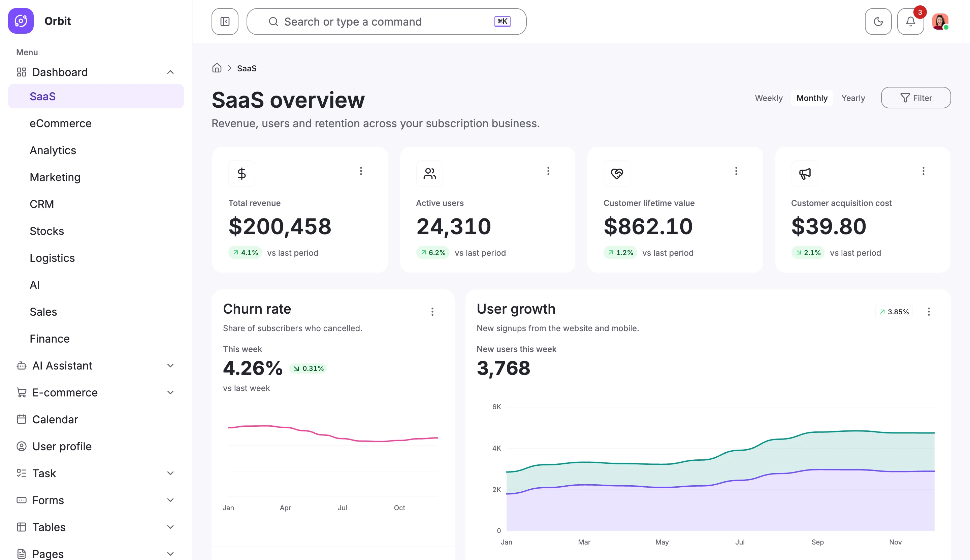
Task: Click the 1.2% lifetime value badge
Action: coord(620,253)
